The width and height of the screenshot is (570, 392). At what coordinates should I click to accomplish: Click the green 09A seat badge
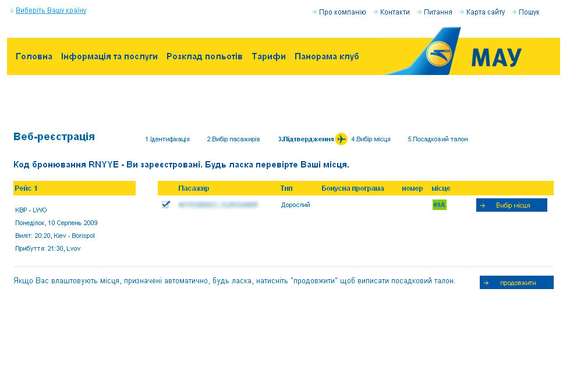(439, 205)
